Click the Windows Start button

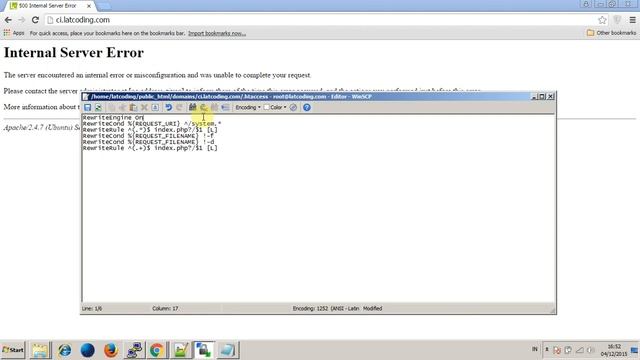pos(13,350)
